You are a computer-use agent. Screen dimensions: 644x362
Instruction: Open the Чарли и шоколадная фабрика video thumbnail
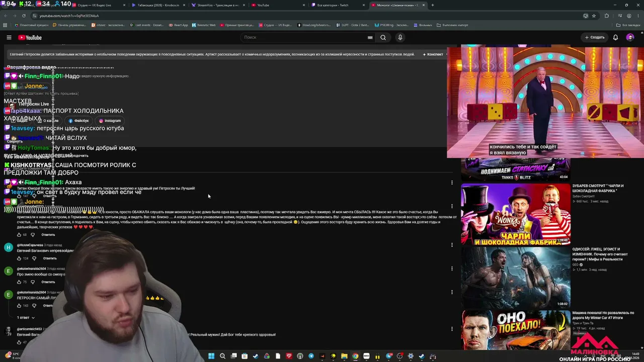pos(516,214)
